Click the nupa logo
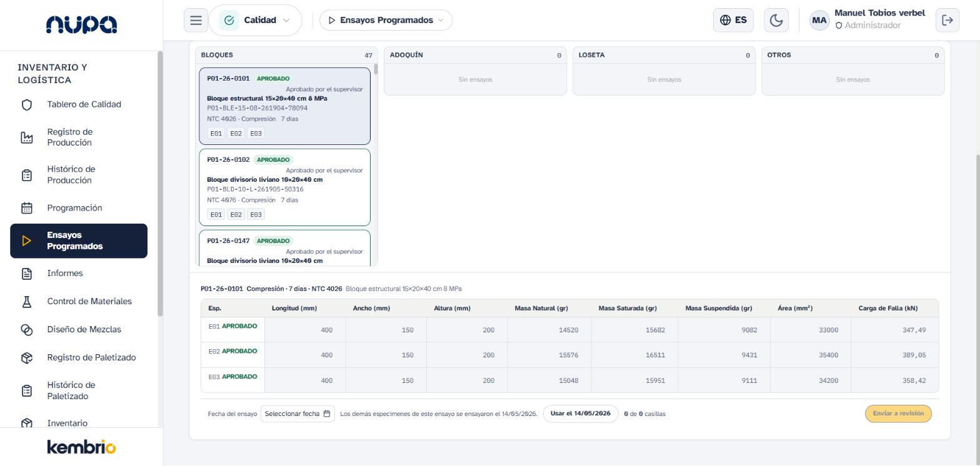The width and height of the screenshot is (980, 466). click(81, 24)
